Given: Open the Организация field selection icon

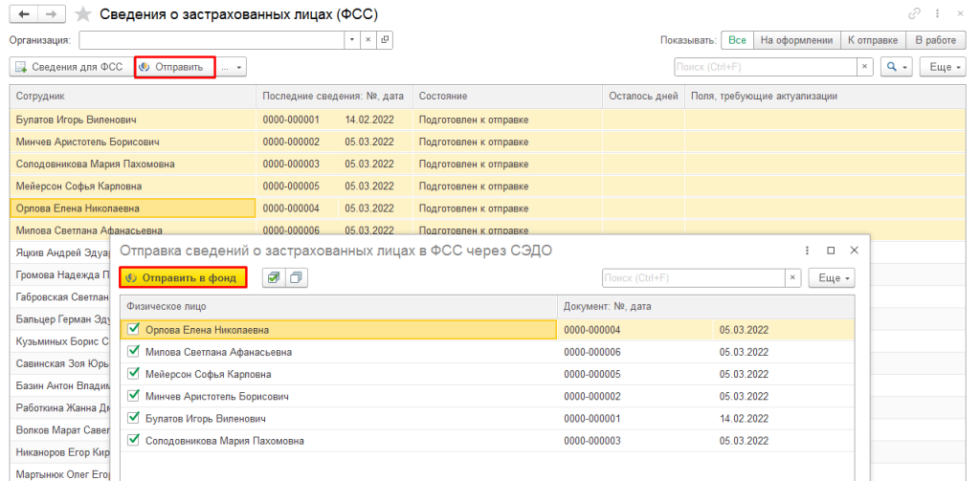Looking at the screenshot, I should click(x=385, y=40).
